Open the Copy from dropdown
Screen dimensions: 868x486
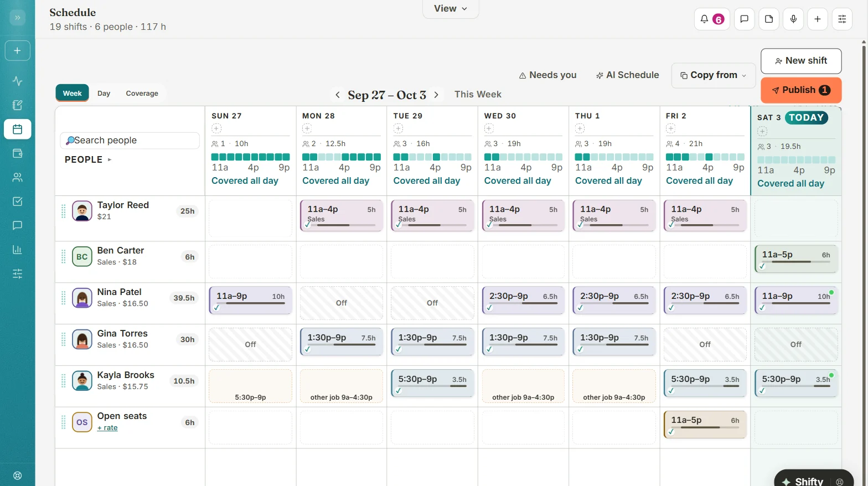point(713,75)
